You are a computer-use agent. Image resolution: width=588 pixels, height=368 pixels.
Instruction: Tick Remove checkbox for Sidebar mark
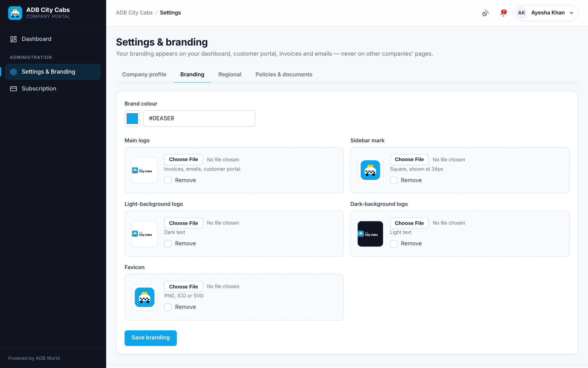click(394, 180)
